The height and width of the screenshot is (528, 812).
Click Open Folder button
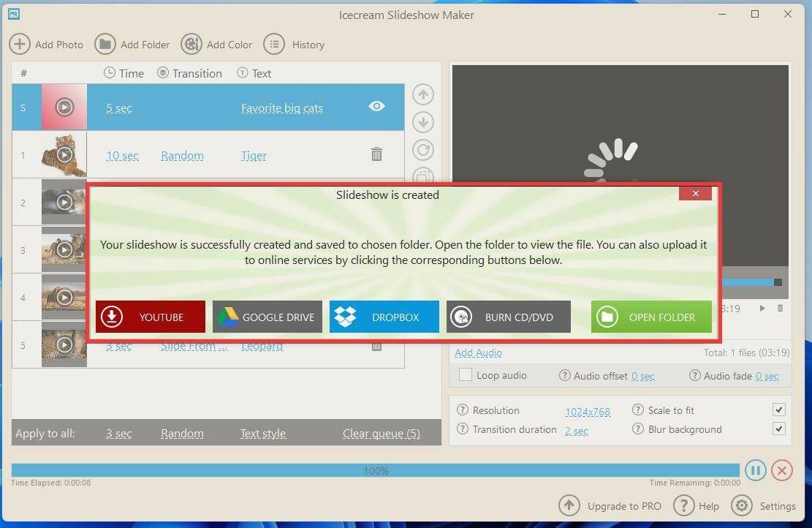tap(651, 317)
